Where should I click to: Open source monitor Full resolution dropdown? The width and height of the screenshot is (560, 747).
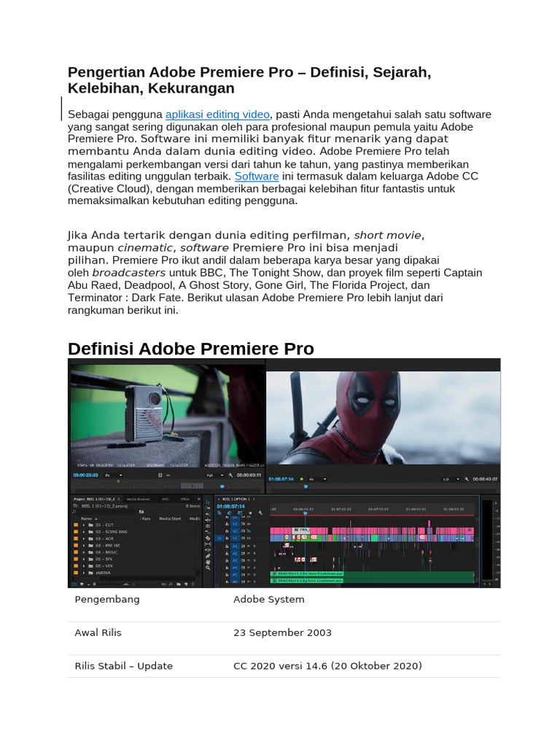tap(215, 475)
